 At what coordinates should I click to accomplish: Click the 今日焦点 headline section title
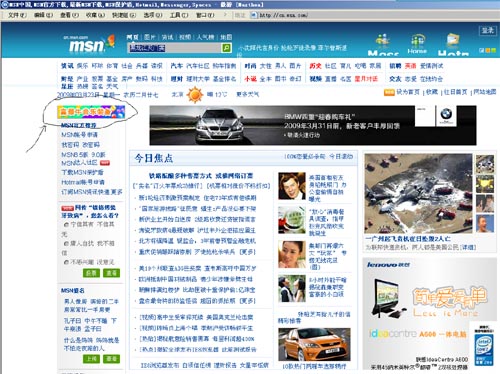click(x=154, y=158)
